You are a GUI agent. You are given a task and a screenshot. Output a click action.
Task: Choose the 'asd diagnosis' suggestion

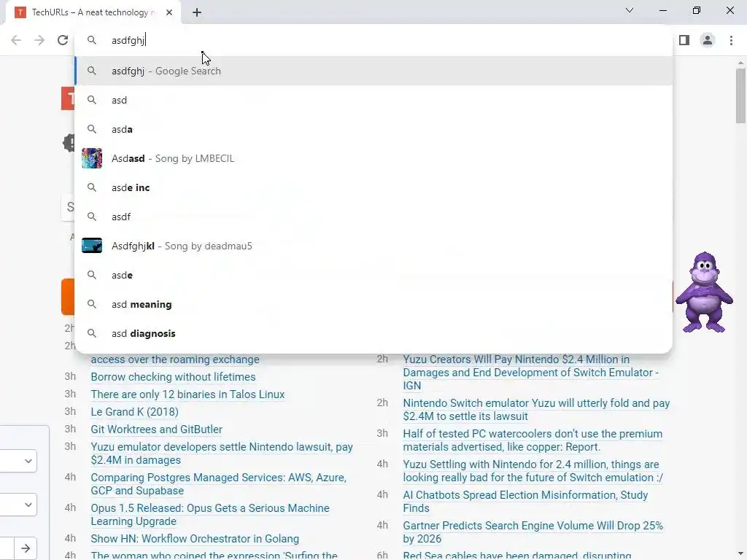tap(373, 333)
